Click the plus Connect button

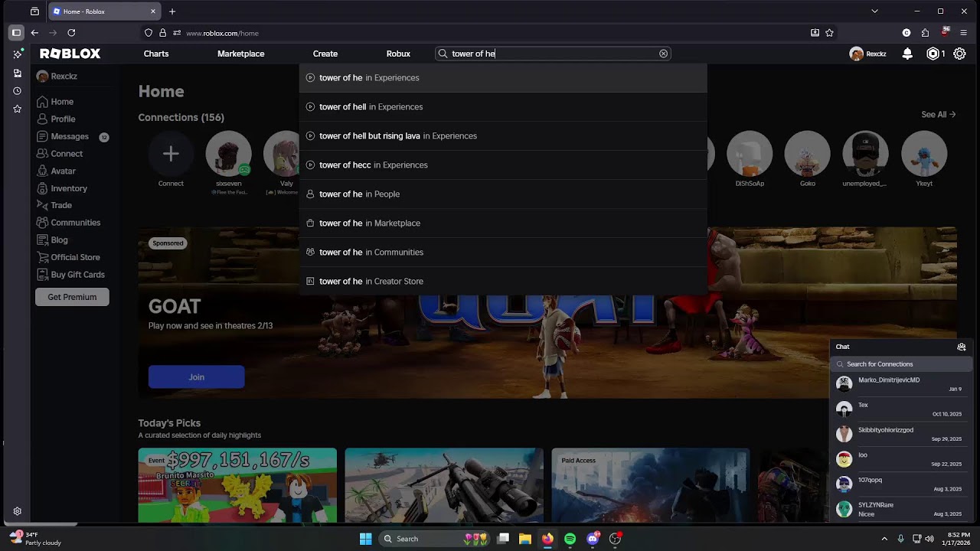(171, 154)
